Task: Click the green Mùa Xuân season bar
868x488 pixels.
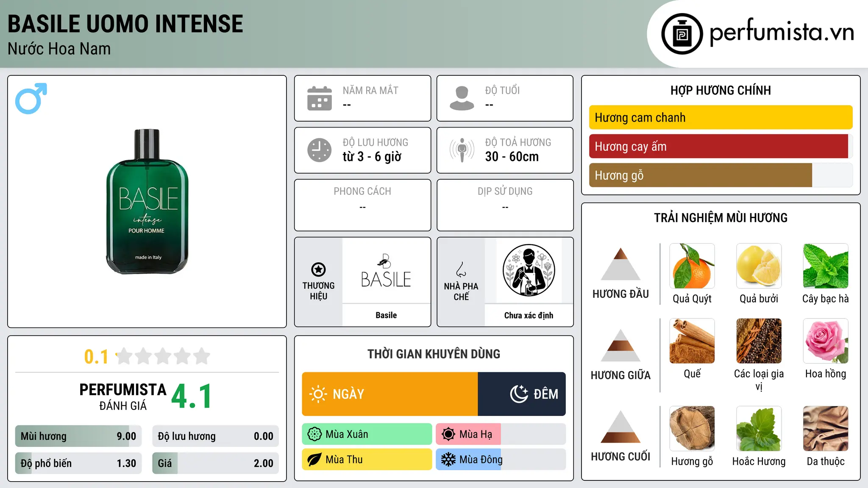Action: [367, 434]
